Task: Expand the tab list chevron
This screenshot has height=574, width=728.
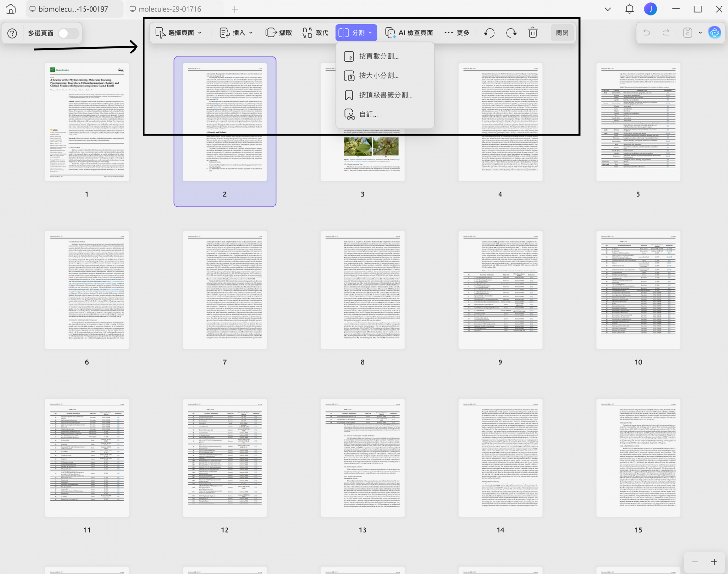Action: tap(608, 9)
